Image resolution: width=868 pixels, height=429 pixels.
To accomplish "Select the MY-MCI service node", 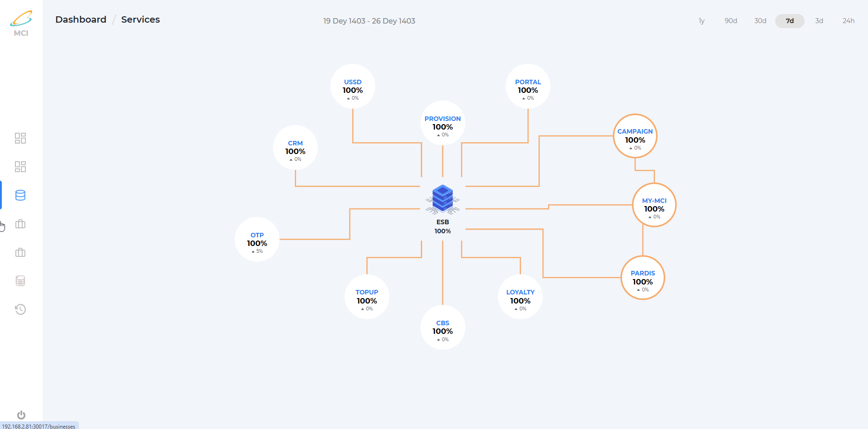I will click(x=654, y=205).
